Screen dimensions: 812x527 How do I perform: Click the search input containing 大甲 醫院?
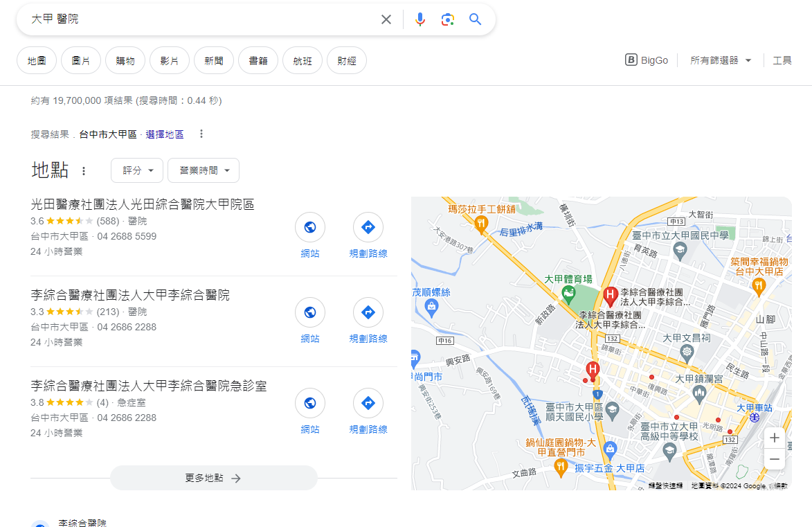(202, 19)
